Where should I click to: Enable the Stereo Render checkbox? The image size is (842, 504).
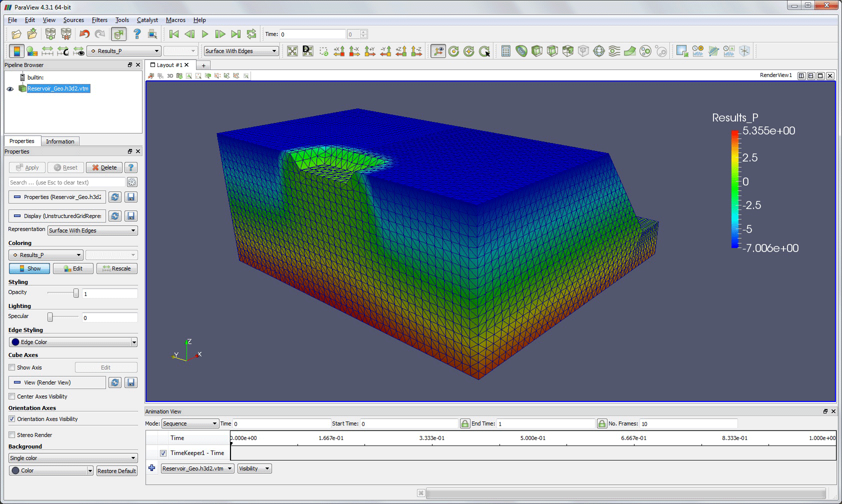(12, 435)
